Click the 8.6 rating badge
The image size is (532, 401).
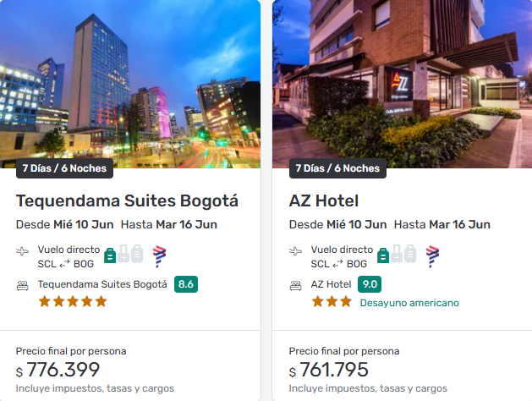pyautogui.click(x=186, y=284)
